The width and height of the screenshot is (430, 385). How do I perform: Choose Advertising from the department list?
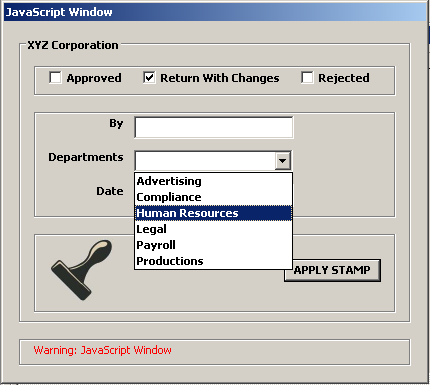coord(213,181)
